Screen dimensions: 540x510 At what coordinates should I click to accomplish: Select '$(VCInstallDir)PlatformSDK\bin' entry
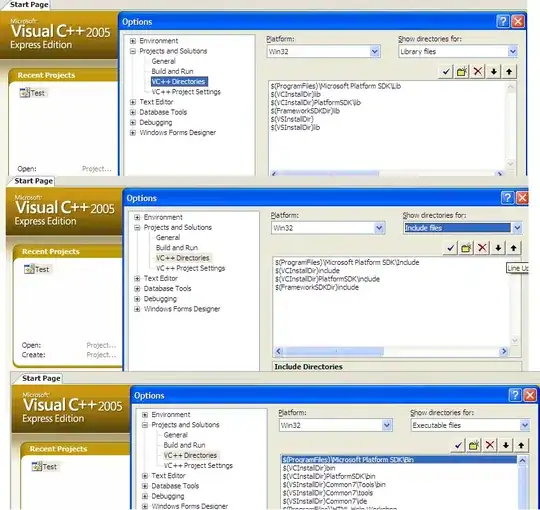click(329, 476)
